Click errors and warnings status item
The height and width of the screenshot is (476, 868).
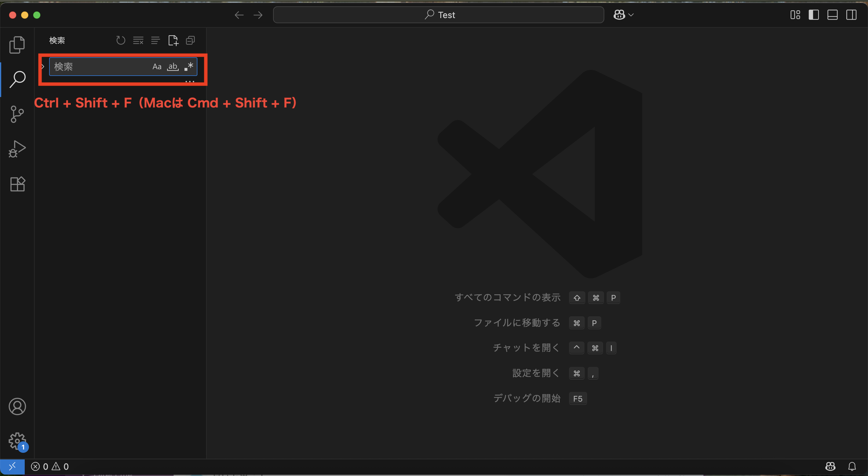coord(50,467)
